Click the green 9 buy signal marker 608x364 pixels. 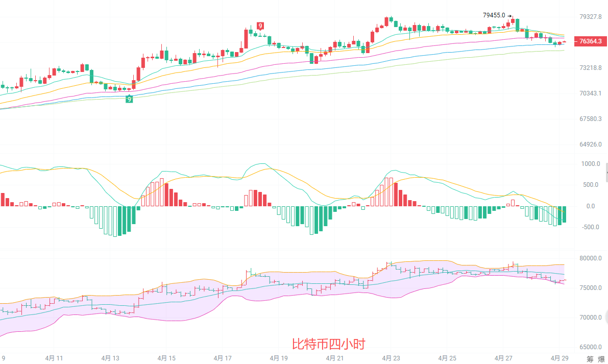tap(130, 99)
